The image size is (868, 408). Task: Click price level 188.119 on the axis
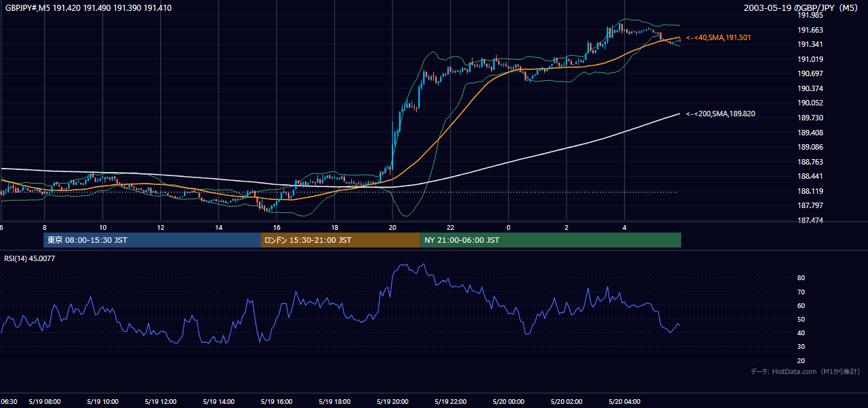pyautogui.click(x=810, y=191)
